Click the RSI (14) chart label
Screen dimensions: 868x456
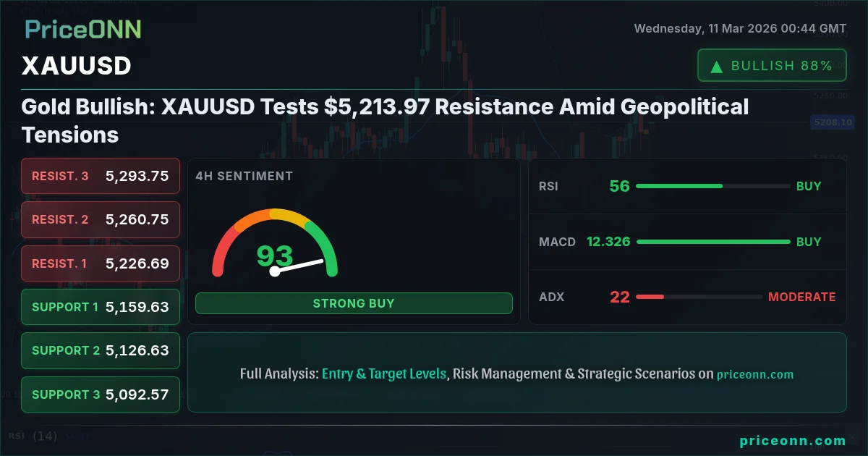pos(33,436)
